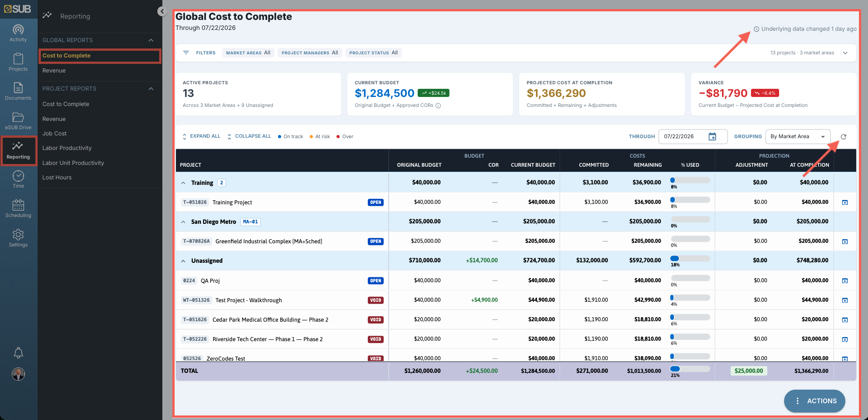Click info icon next to Approved CORs
The height and width of the screenshot is (420, 868).
(x=438, y=106)
